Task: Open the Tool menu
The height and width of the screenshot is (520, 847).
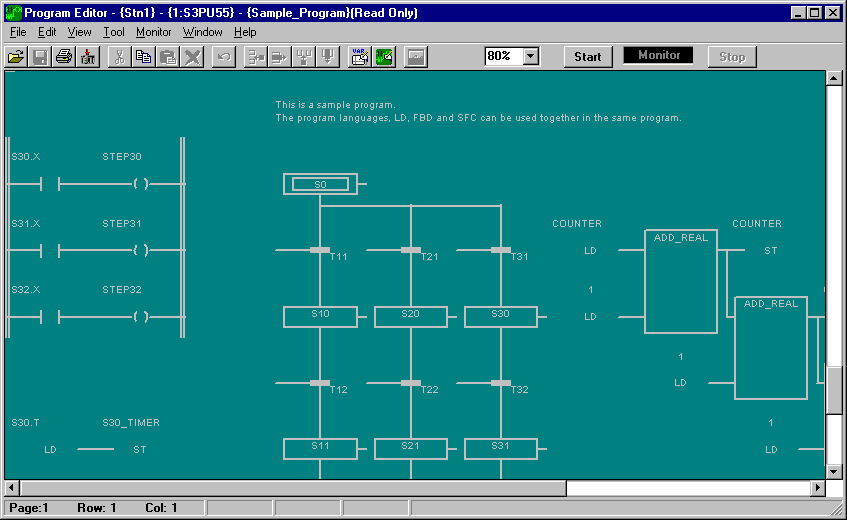Action: (x=113, y=32)
